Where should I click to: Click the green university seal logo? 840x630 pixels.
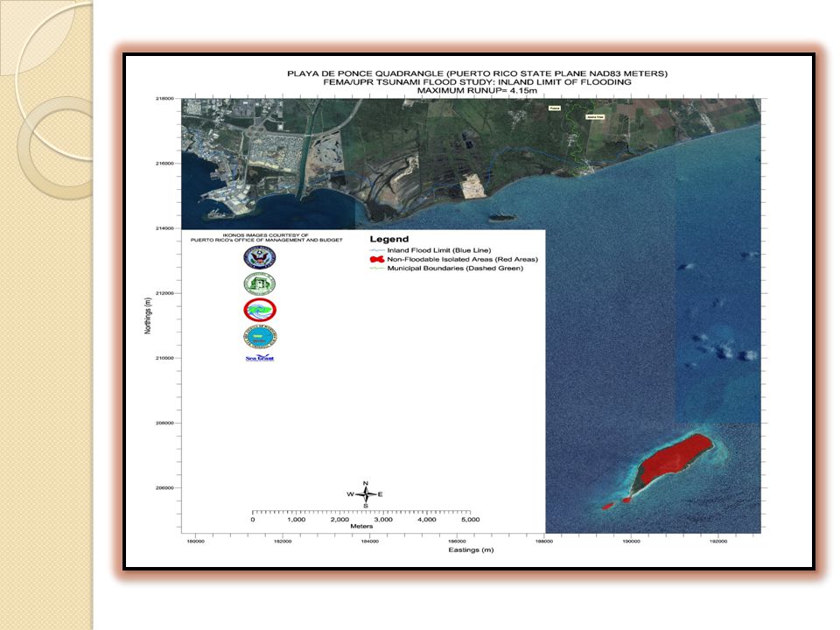260,283
